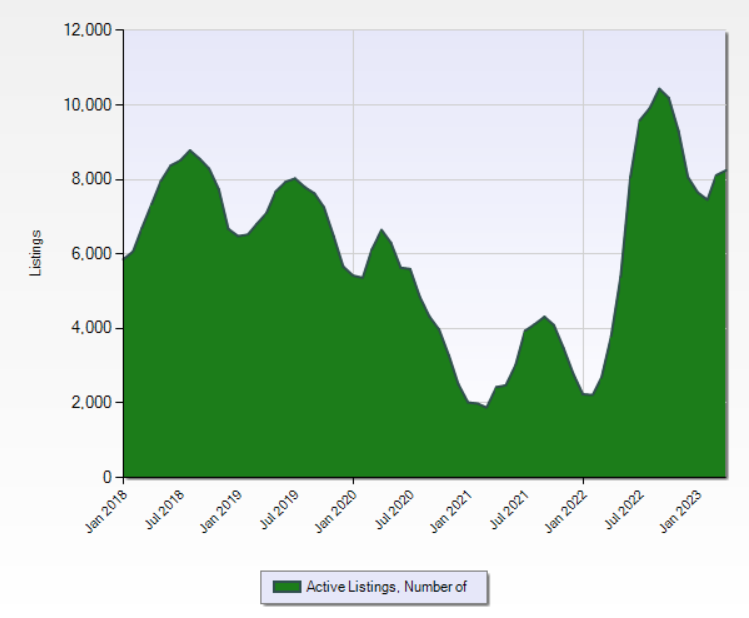The width and height of the screenshot is (749, 618).
Task: Click the 12,000 y-axis tick label
Action: (x=87, y=30)
